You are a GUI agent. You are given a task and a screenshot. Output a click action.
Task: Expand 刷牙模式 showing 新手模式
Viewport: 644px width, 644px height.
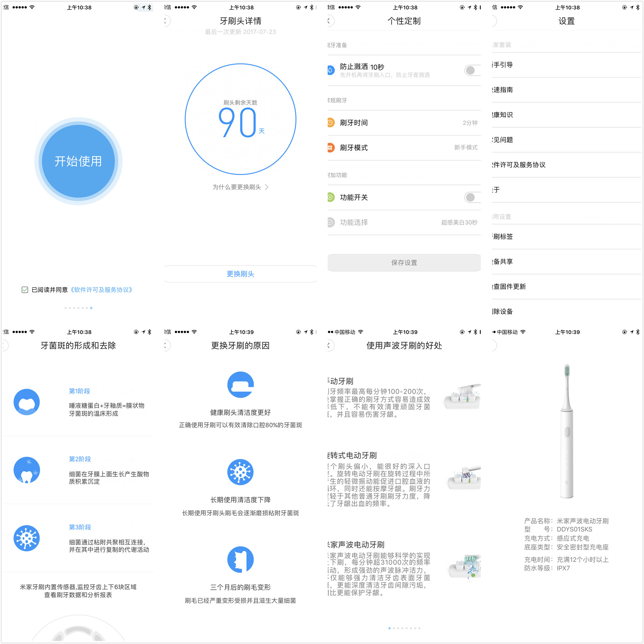click(402, 148)
